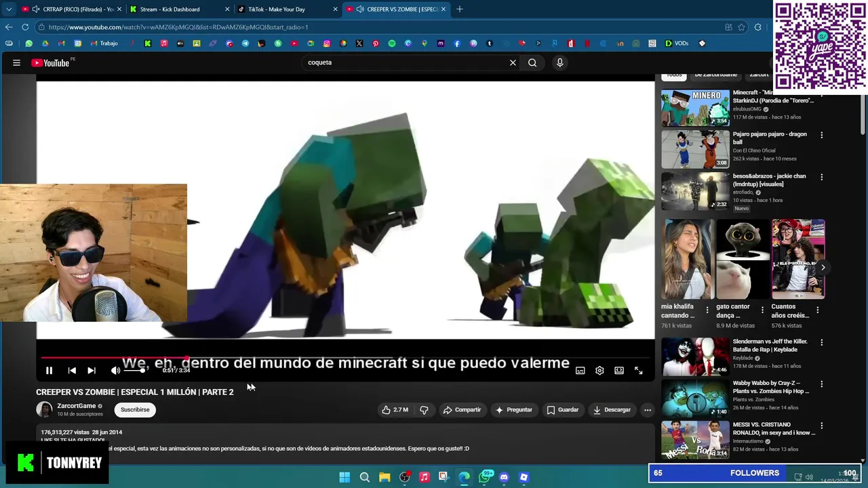Open the player settings gear
The image size is (868, 488).
599,371
